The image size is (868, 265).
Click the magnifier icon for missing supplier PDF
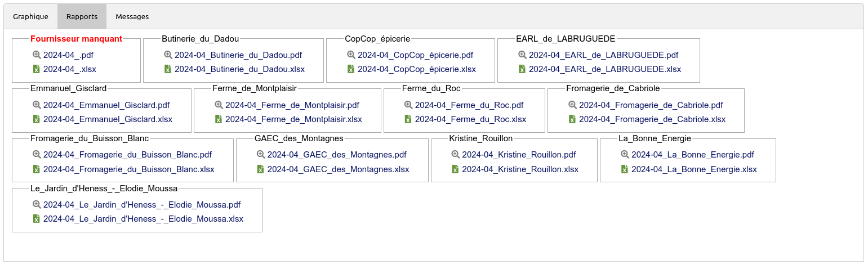click(37, 55)
